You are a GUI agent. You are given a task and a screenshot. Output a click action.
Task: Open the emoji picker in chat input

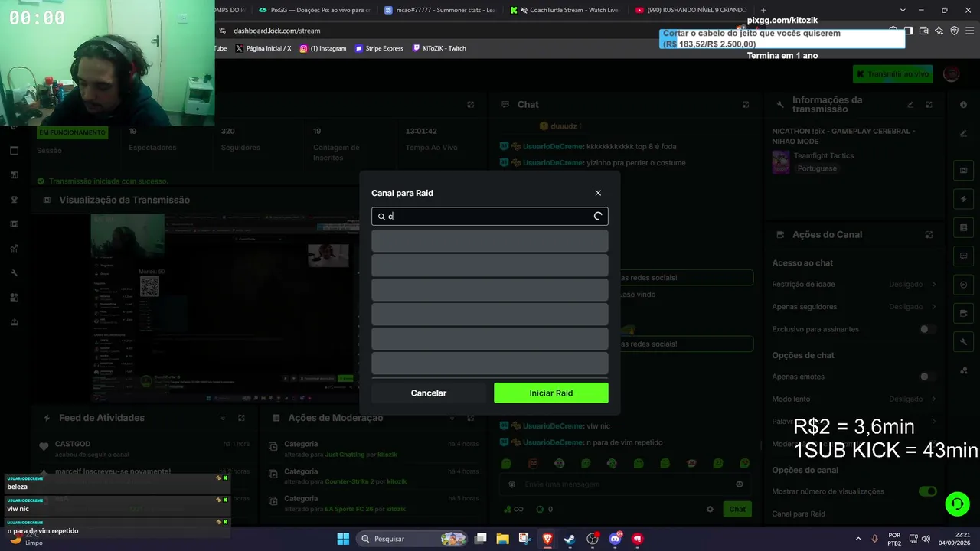click(739, 484)
